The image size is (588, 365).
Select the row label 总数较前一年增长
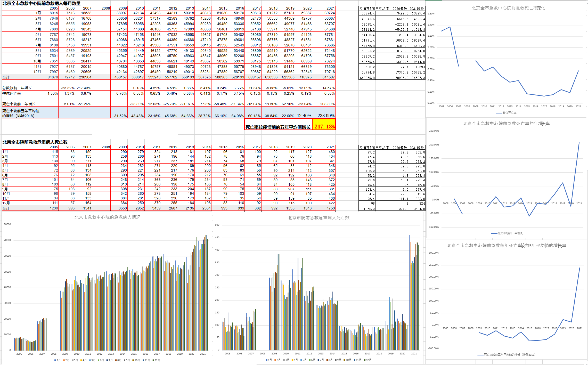(17, 88)
